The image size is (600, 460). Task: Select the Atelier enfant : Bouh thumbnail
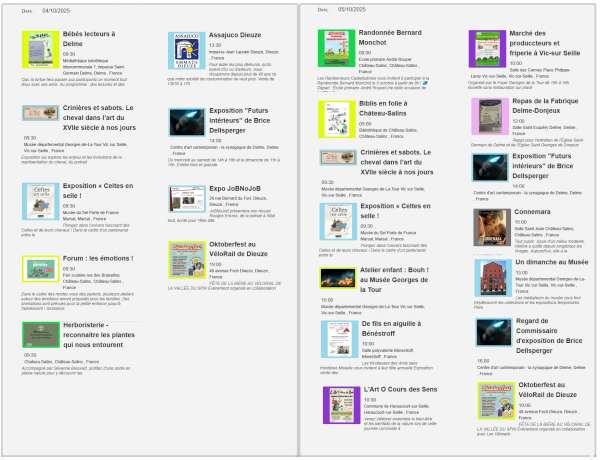336,282
